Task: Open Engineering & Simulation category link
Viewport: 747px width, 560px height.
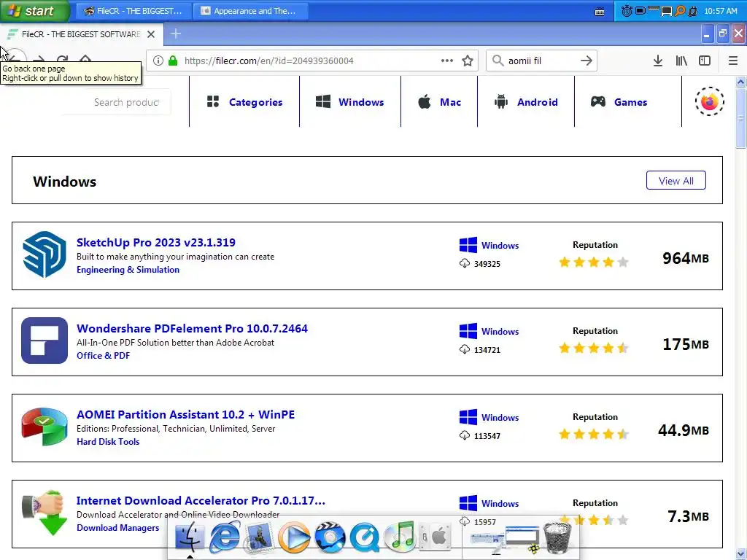Action: (128, 270)
